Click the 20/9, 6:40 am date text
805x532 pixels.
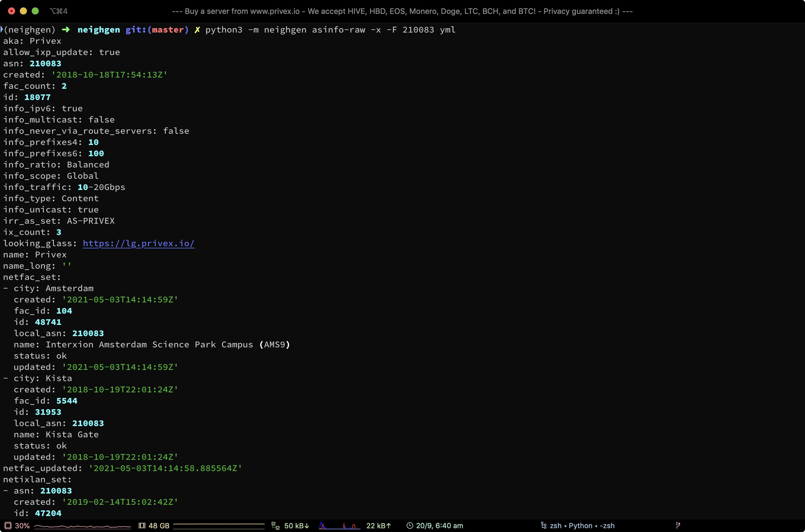pos(439,525)
